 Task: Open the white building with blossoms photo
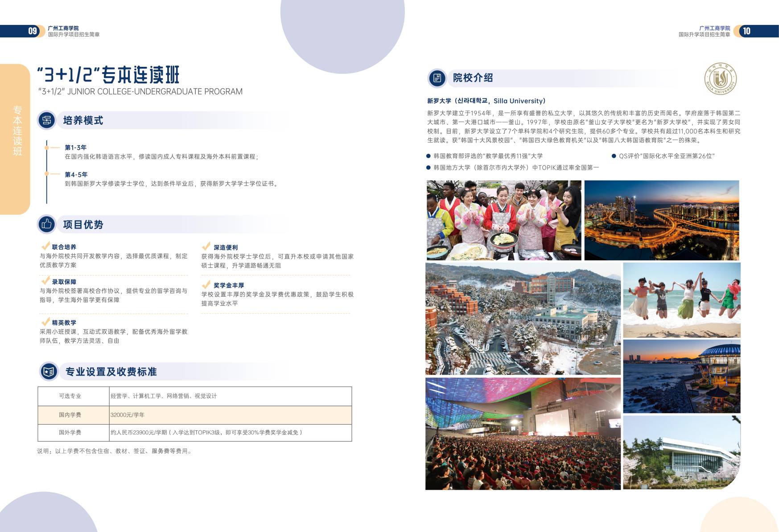(682, 453)
